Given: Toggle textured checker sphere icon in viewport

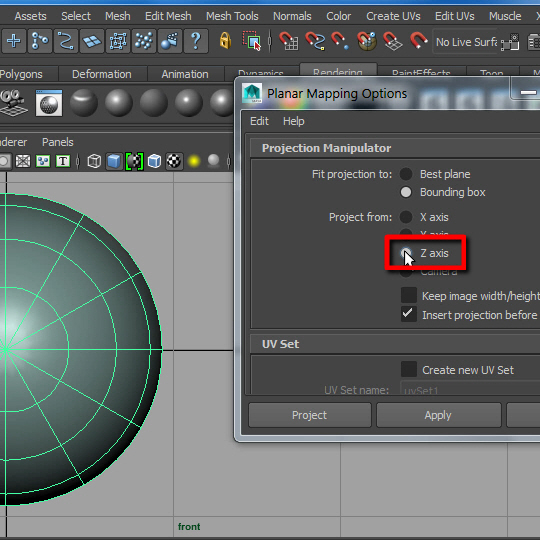Looking at the screenshot, I should [x=174, y=161].
